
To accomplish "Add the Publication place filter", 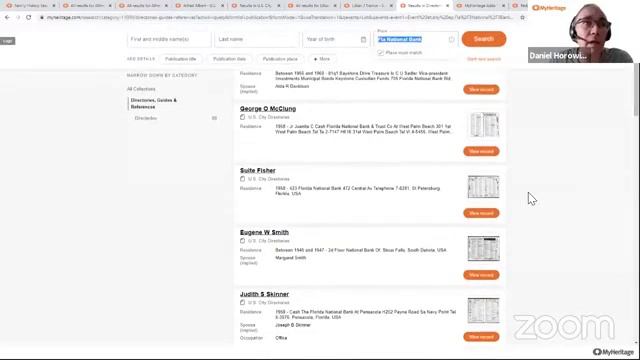I will click(x=280, y=59).
